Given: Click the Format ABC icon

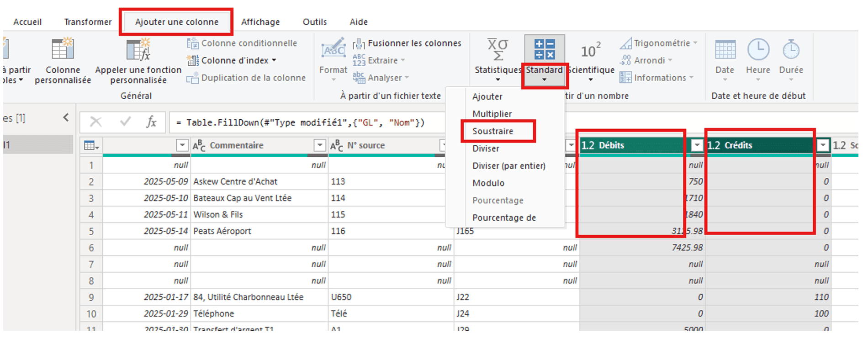Looking at the screenshot, I should pos(333,49).
